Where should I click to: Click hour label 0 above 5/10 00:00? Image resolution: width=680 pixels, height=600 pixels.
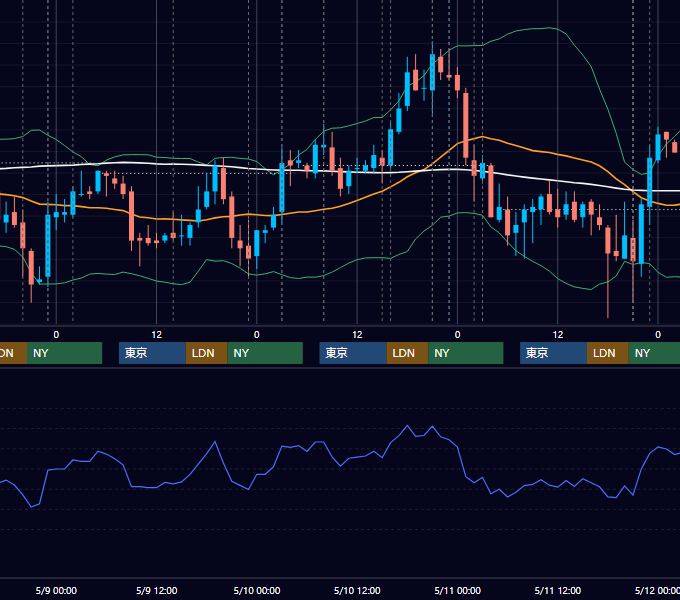(x=257, y=335)
